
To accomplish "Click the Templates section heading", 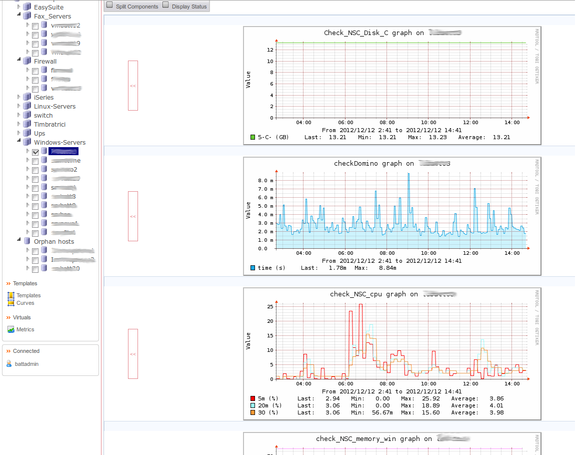I will 25,283.
